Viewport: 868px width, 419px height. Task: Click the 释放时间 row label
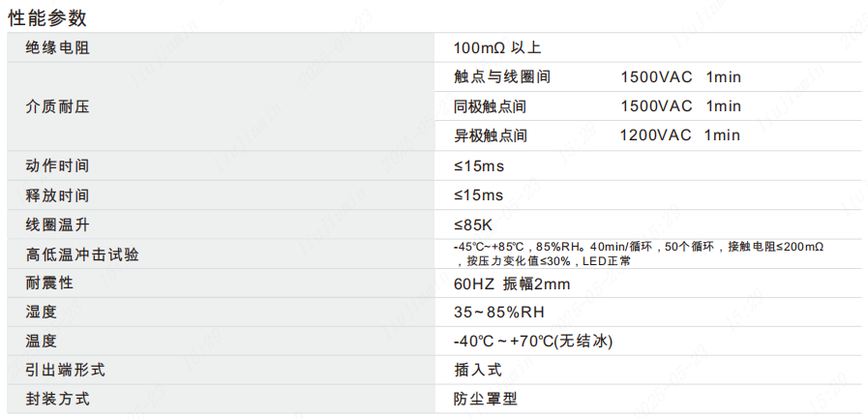57,195
